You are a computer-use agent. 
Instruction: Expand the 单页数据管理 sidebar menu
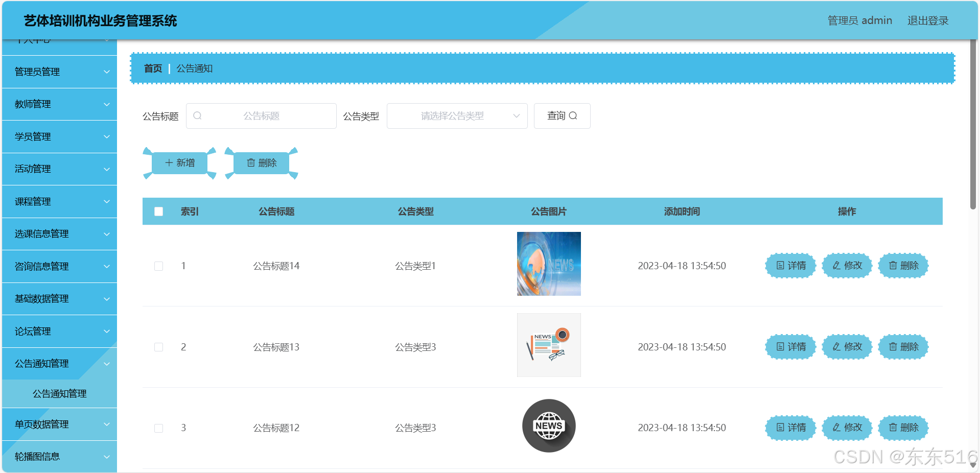tap(60, 424)
